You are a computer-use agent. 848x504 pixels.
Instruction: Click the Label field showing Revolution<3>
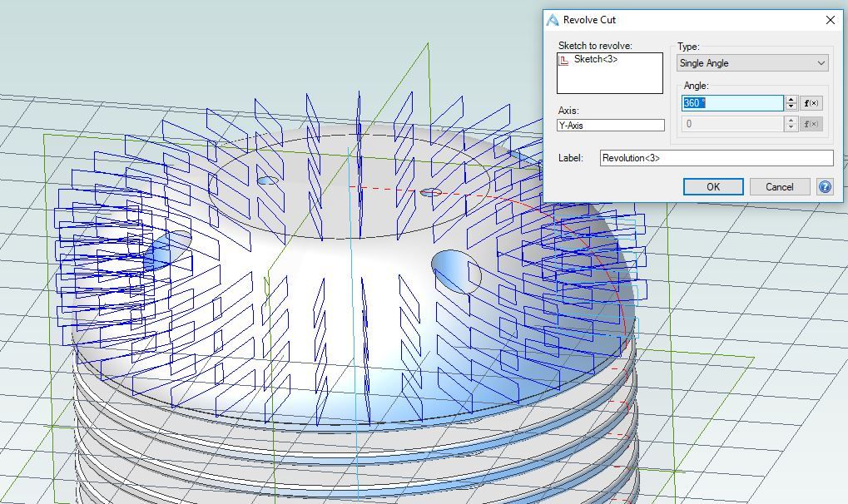click(x=717, y=158)
